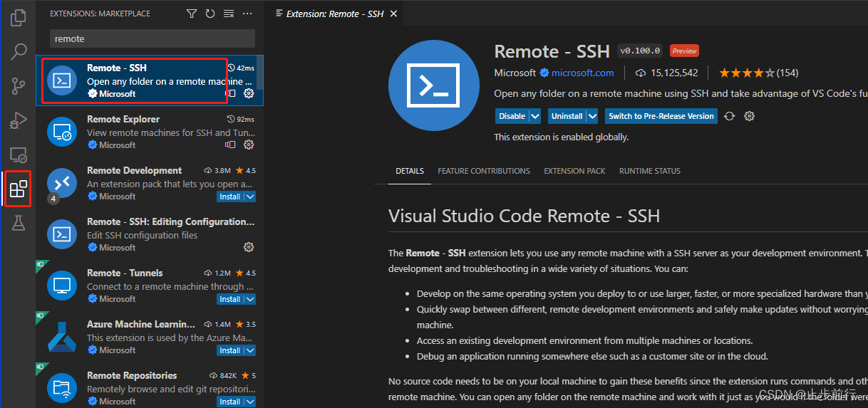Switch to the DETAILS tab
This screenshot has width=868, height=408.
[x=410, y=171]
